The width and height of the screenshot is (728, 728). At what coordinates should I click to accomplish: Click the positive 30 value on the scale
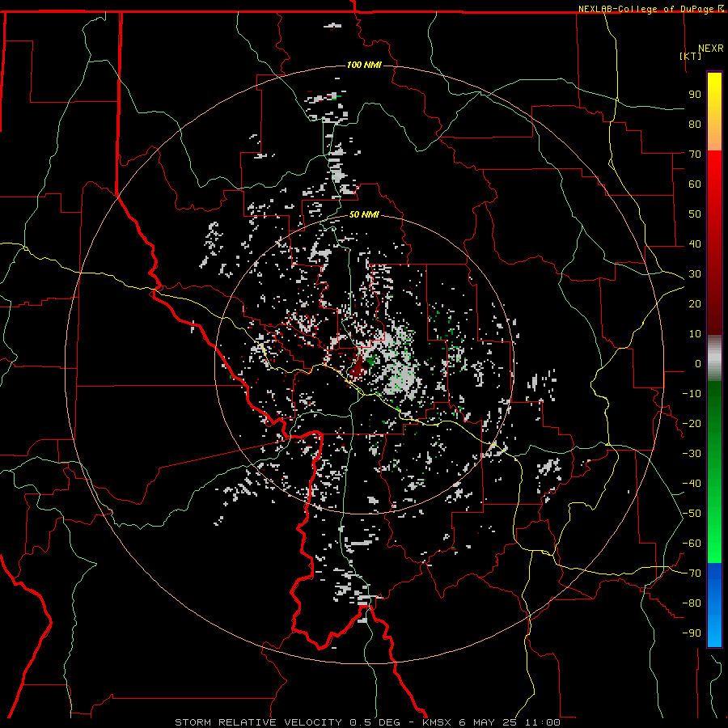coord(695,274)
